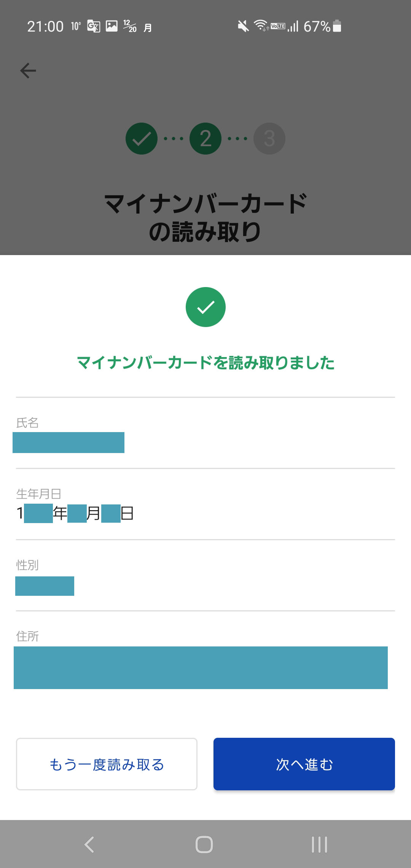The width and height of the screenshot is (411, 868).
Task: Tap the Android home navigation button
Action: tap(204, 844)
